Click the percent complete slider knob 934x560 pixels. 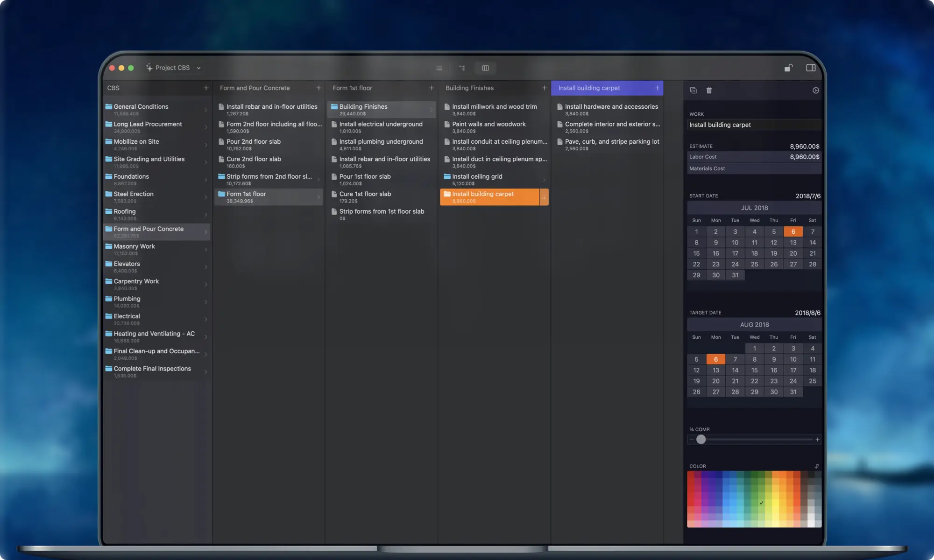coord(701,440)
